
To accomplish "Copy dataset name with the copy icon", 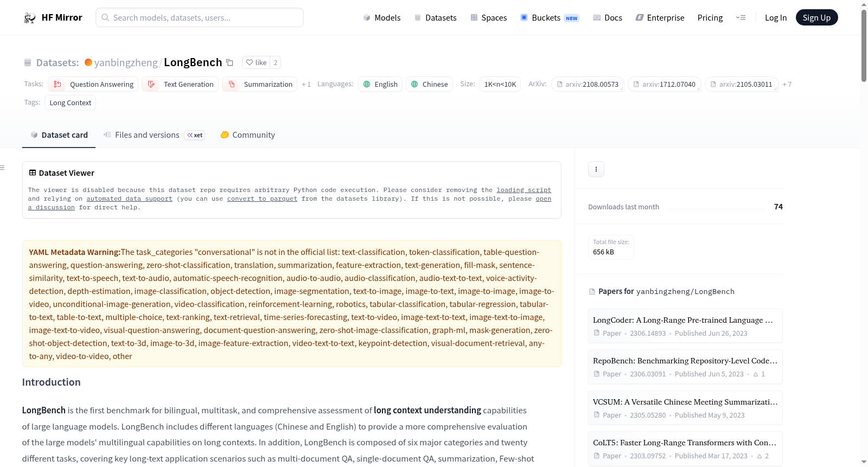I will click(x=229, y=63).
